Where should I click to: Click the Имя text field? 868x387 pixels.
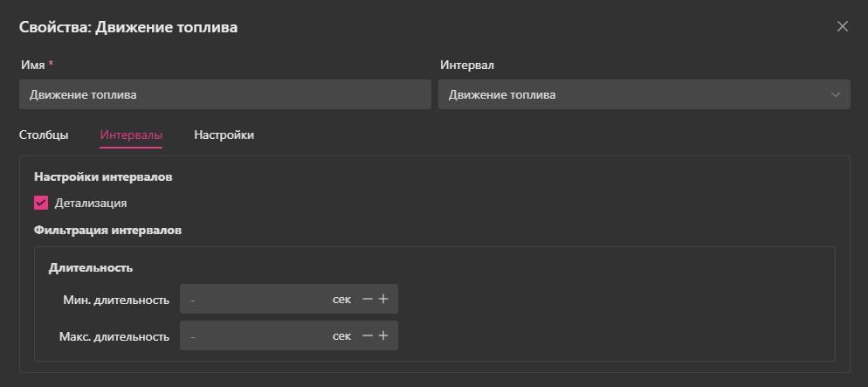click(224, 94)
